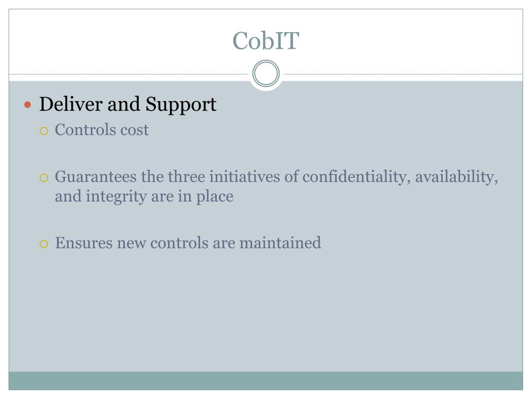
Task: Click the dotted divider line left of circle
Action: (130, 74)
